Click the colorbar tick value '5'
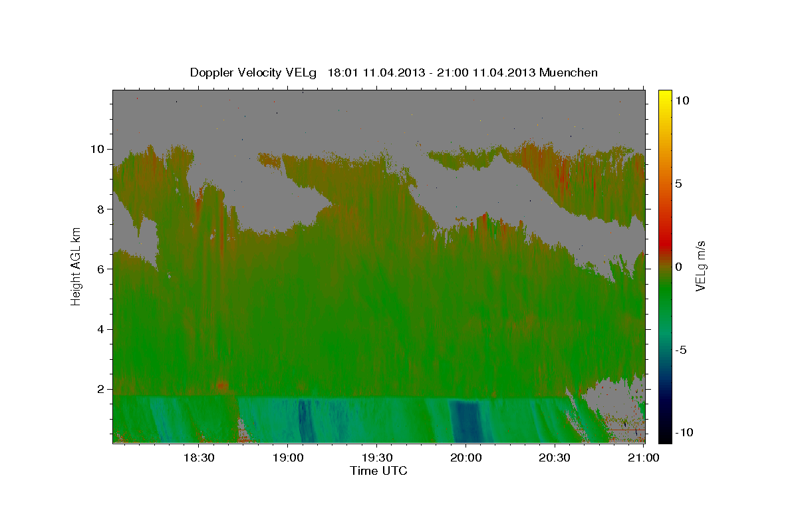This screenshot has width=798, height=532. tap(678, 184)
